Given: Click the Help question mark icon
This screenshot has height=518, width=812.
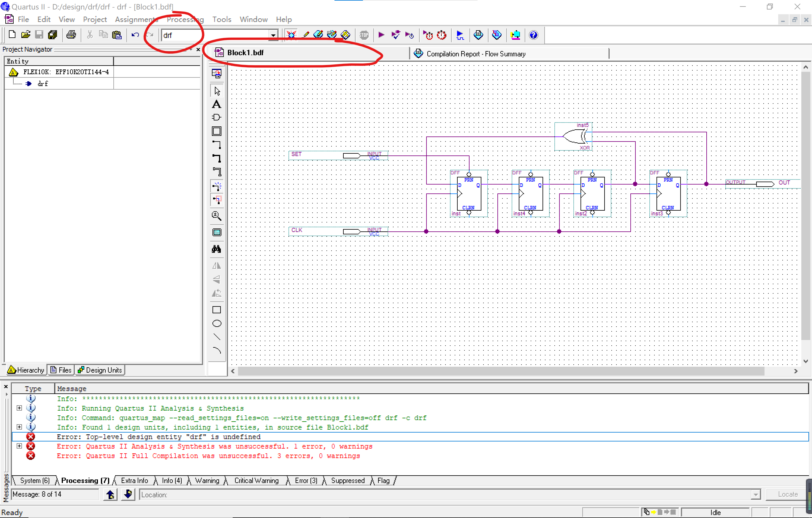Looking at the screenshot, I should pyautogui.click(x=533, y=35).
